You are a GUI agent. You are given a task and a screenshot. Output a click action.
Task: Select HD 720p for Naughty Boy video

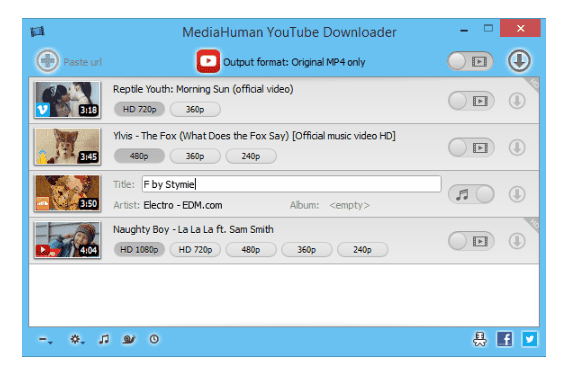pos(195,249)
